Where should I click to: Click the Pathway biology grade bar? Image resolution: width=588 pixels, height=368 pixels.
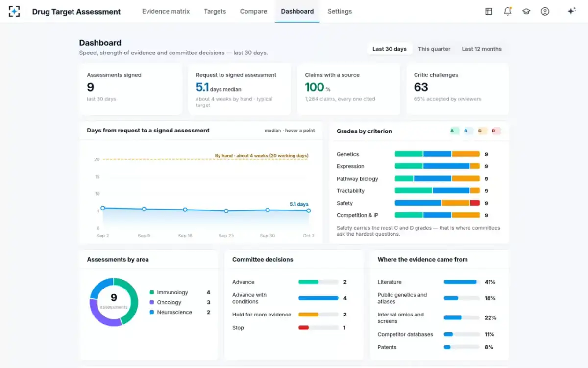coord(437,179)
